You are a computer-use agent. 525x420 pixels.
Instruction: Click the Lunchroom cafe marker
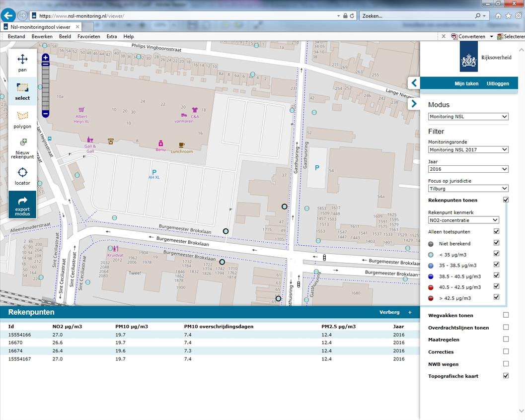click(181, 145)
